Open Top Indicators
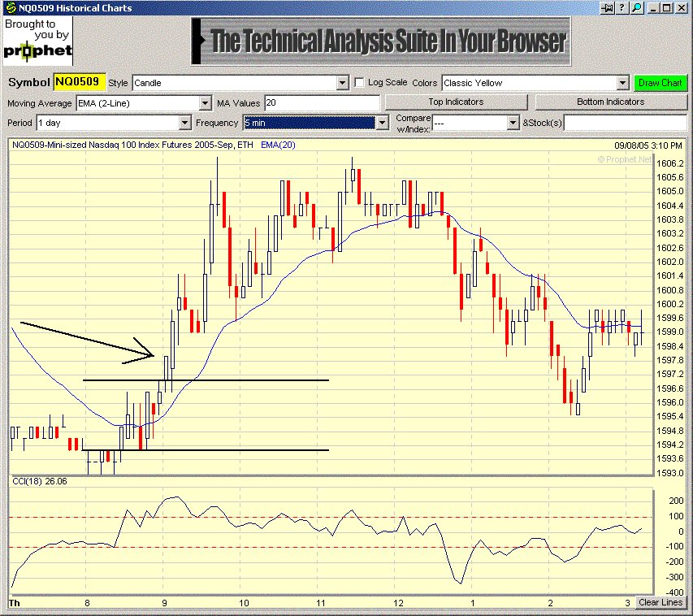This screenshot has height=616, width=693. coord(456,102)
